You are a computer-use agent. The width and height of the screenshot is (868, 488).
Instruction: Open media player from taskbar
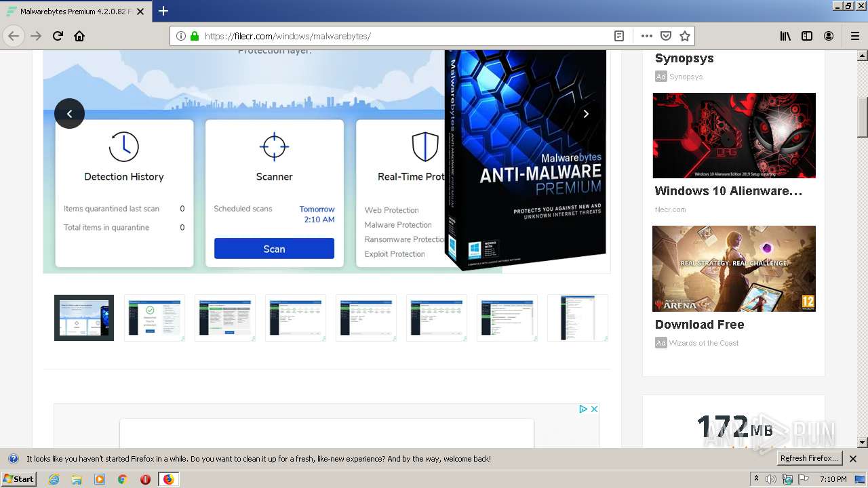pos(100,479)
